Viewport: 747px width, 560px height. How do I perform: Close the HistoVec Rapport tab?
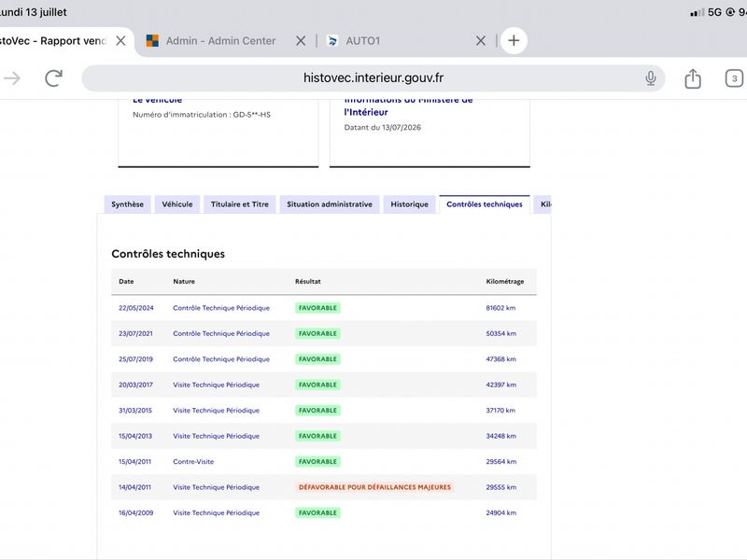pos(120,41)
